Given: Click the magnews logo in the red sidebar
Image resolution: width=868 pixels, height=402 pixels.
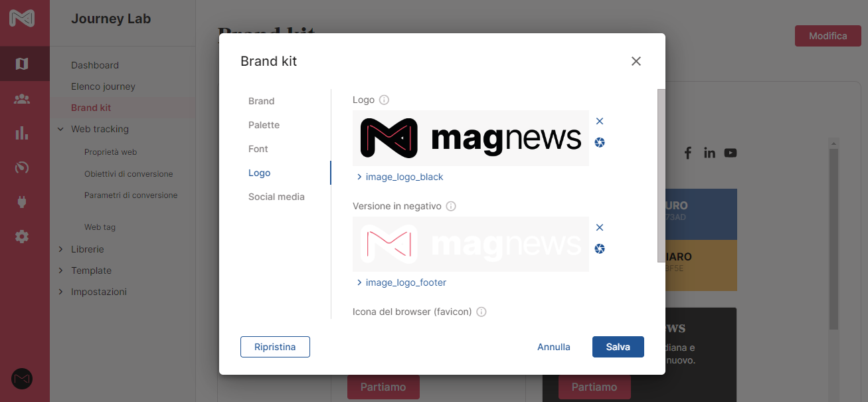Looking at the screenshot, I should tap(22, 18).
